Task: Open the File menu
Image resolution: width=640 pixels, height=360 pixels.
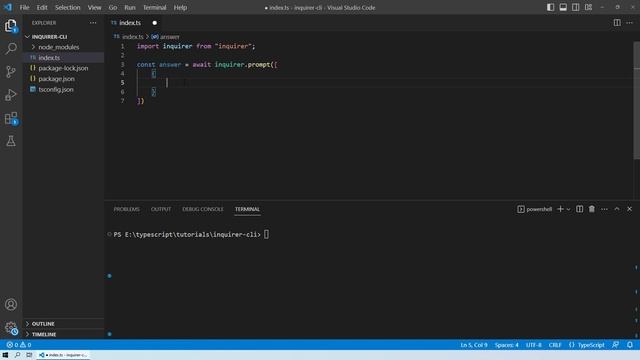Action: [24, 7]
